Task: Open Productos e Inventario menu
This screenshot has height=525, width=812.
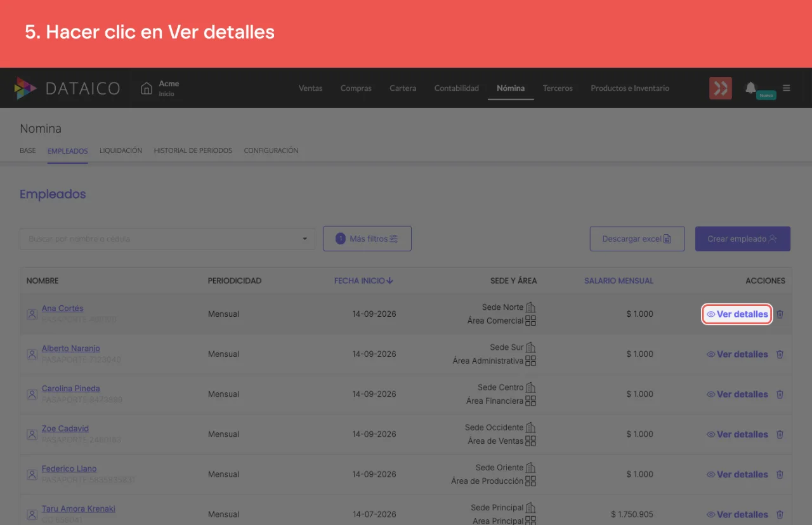Action: point(630,88)
